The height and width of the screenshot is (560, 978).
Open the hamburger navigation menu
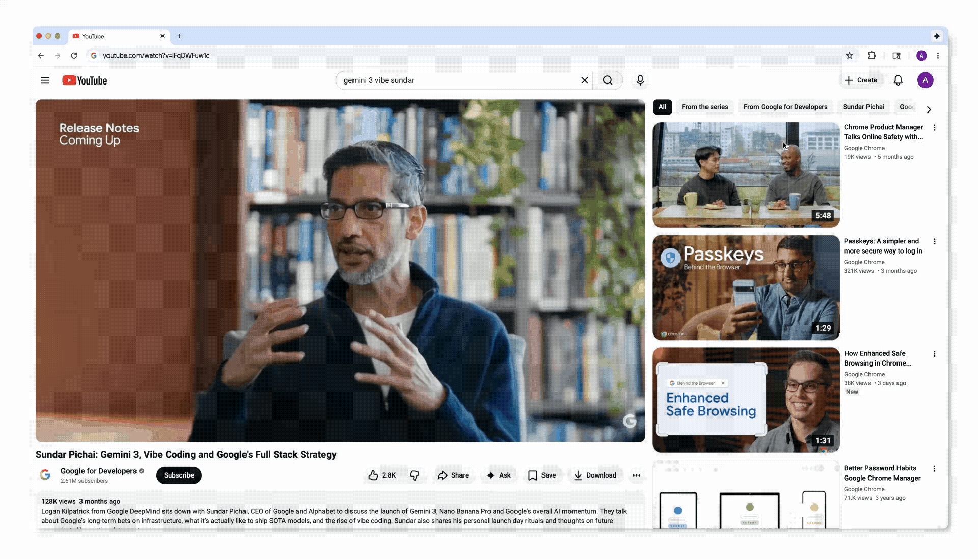click(45, 80)
